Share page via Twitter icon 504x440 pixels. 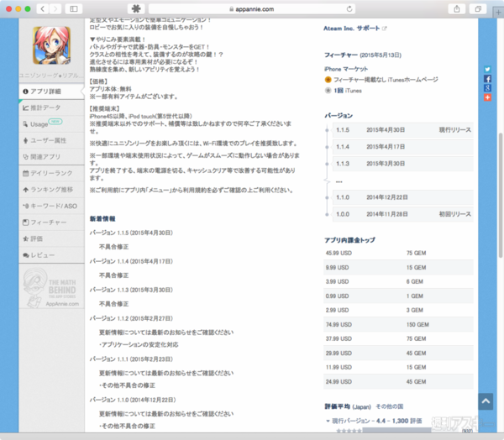(487, 70)
